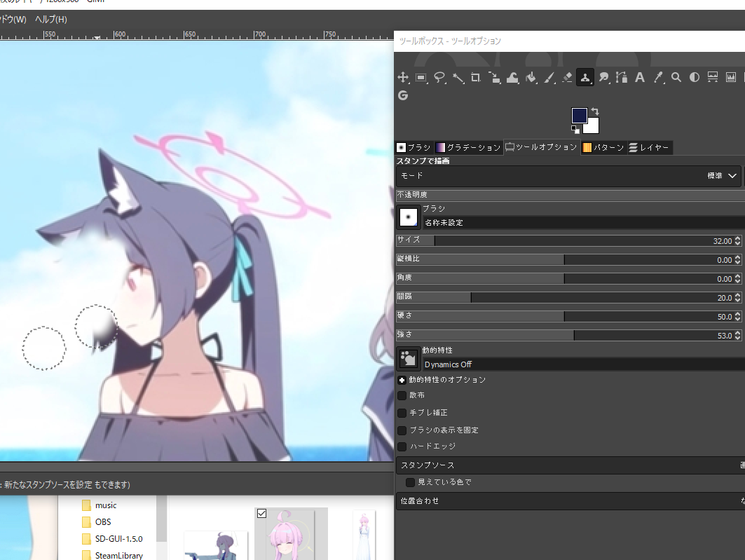The height and width of the screenshot is (560, 745).
Task: Select the Fuzzy Select magic wand tool
Action: (458, 77)
